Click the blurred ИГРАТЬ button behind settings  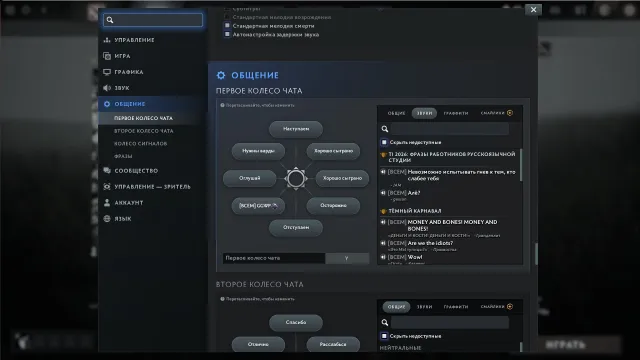(x=565, y=345)
